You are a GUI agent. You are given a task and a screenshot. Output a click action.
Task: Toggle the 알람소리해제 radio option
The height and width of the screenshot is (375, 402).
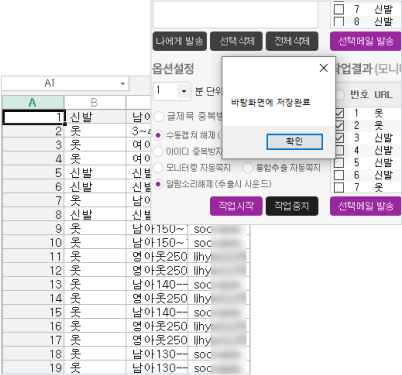(x=158, y=184)
